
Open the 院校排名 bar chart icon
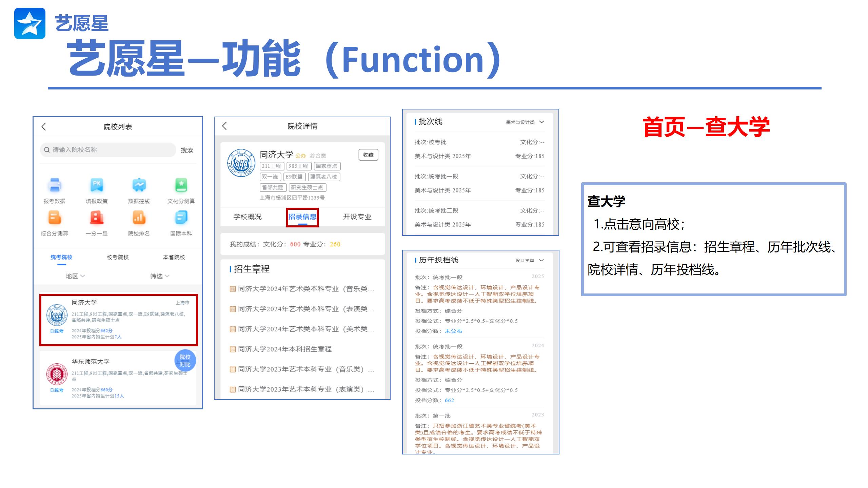click(139, 218)
